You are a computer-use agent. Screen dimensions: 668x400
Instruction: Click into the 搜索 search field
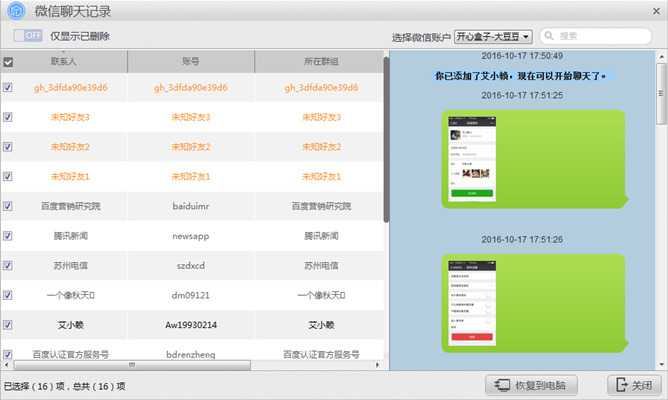(596, 36)
